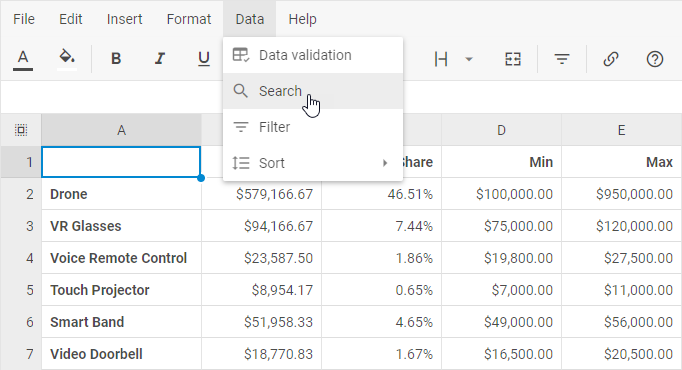Click the 0.65% cell

point(381,290)
